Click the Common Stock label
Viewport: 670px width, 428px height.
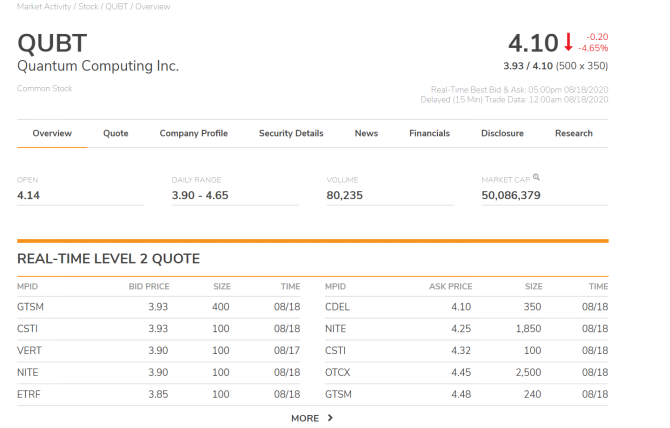coord(44,88)
